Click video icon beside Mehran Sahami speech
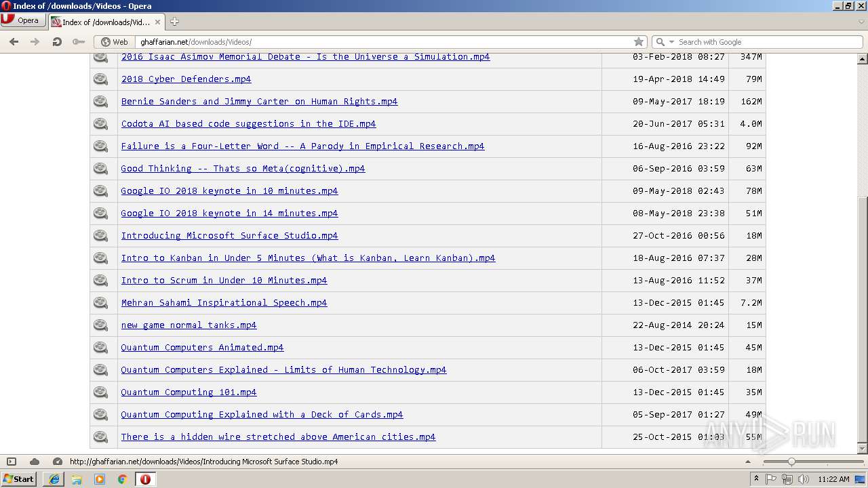868x488 pixels. click(x=101, y=303)
